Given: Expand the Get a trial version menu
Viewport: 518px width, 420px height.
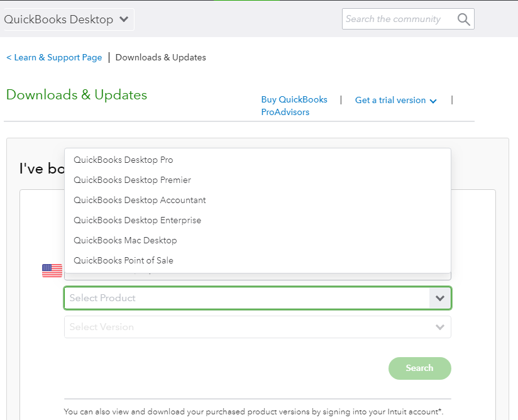Looking at the screenshot, I should [x=395, y=101].
